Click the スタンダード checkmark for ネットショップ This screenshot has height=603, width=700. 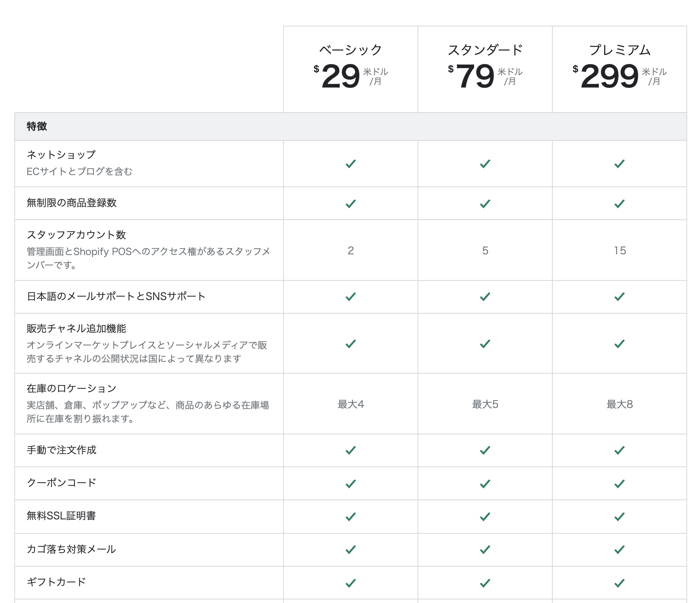(x=485, y=164)
